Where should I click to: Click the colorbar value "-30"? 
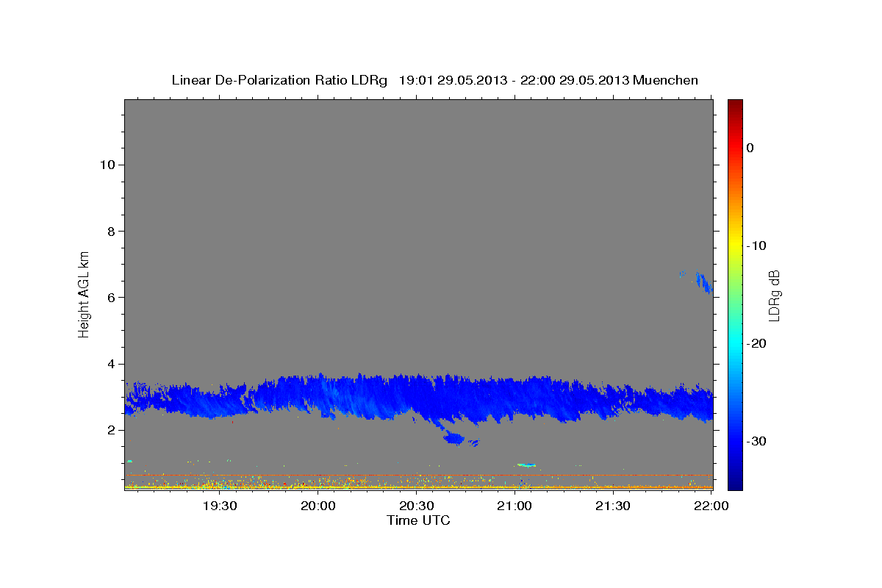coord(756,441)
